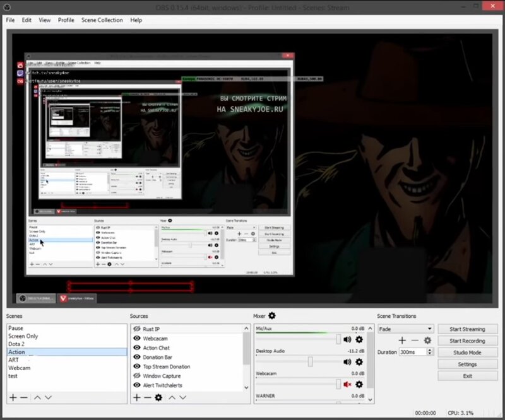Open the Help menu
This screenshot has height=420, width=505.
pos(136,20)
